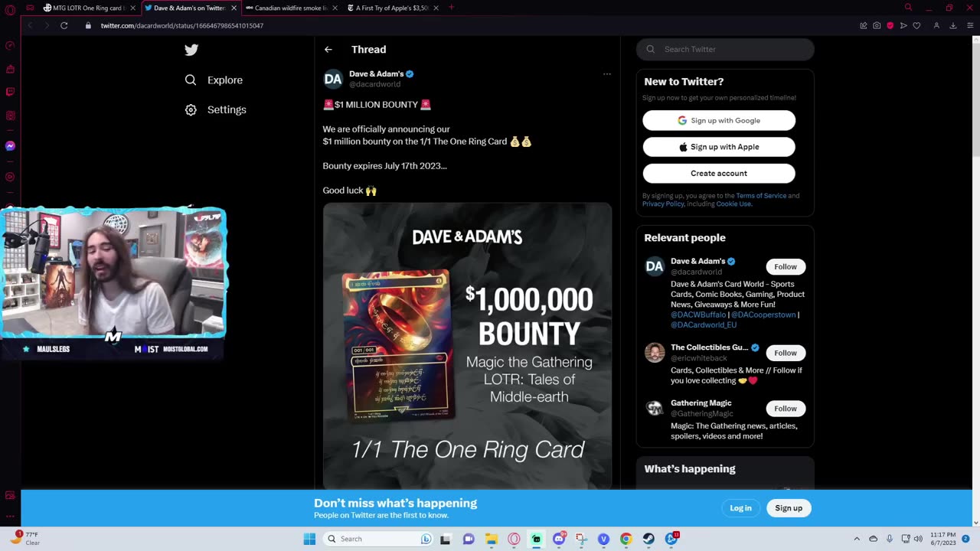
Task: Switch to MTG LOTR One Ring card tab
Action: tap(90, 8)
